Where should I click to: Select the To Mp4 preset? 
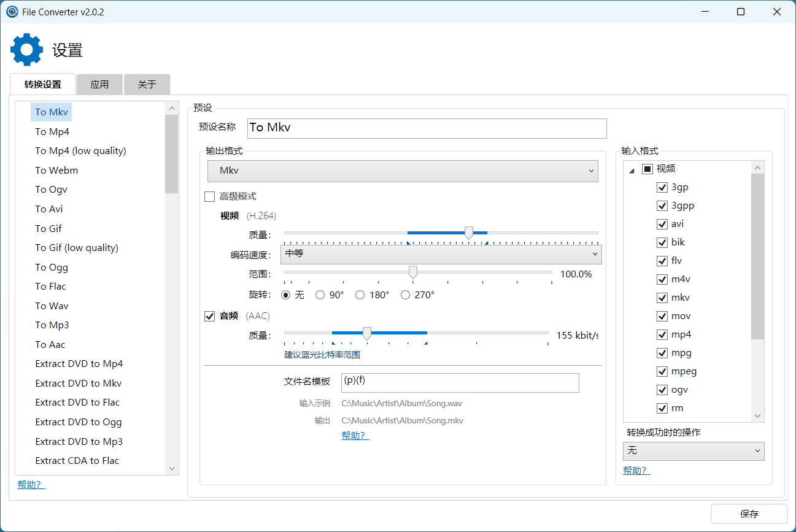52,132
